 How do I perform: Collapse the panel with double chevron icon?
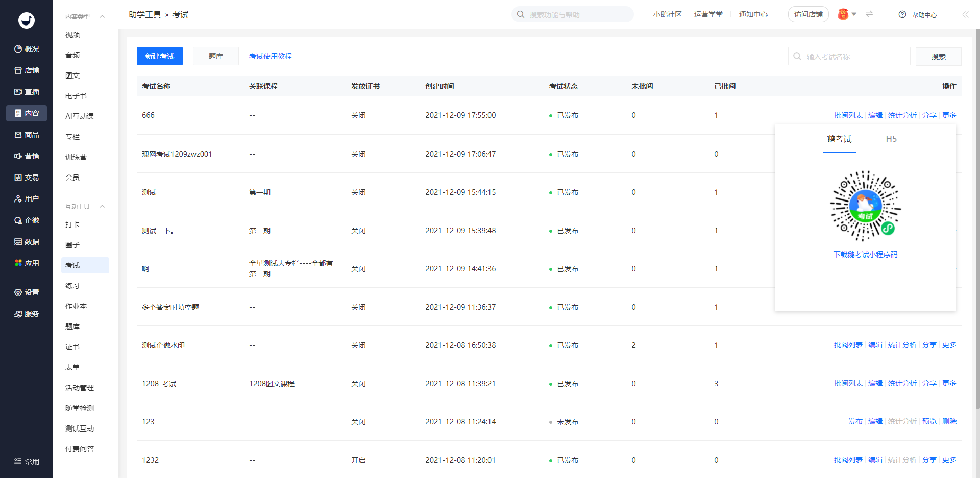[965, 15]
